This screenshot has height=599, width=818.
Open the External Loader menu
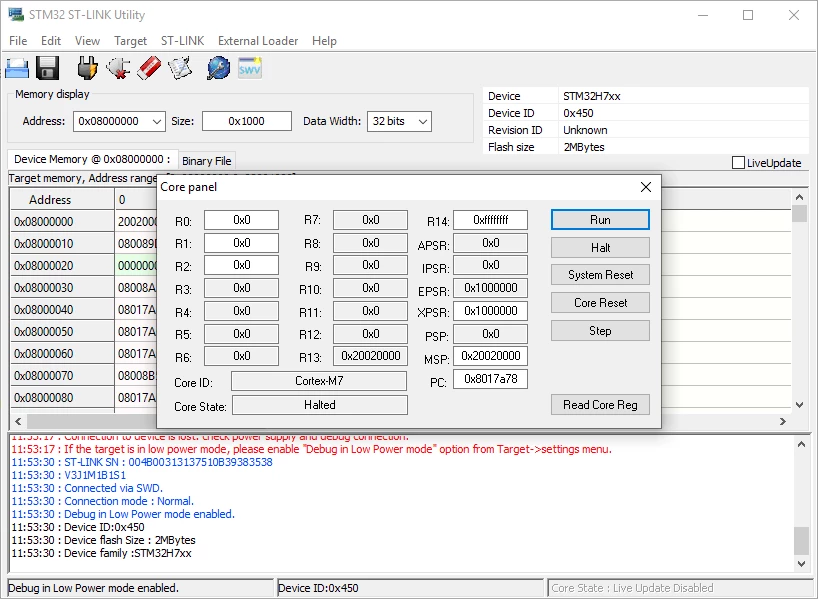[x=258, y=41]
